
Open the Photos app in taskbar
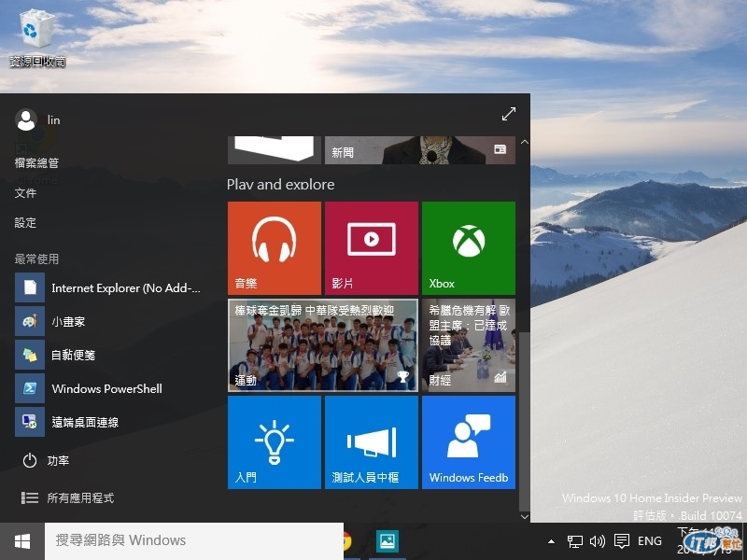click(x=388, y=541)
